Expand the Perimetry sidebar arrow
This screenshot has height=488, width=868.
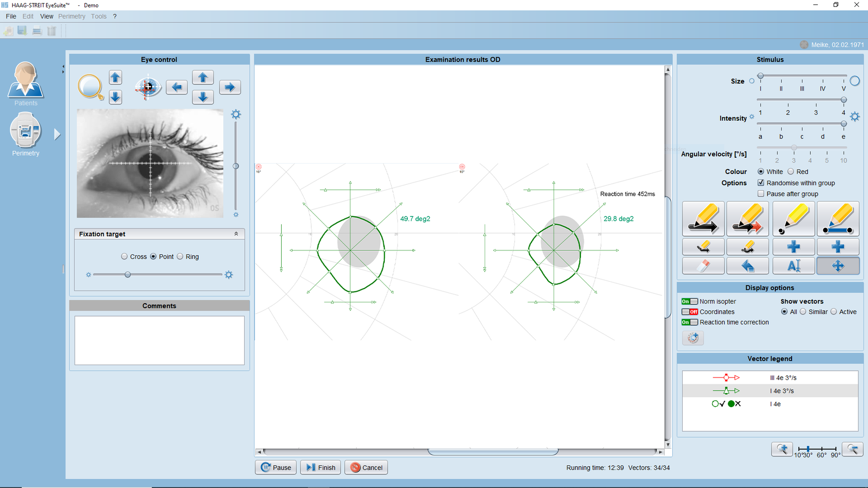tap(57, 134)
